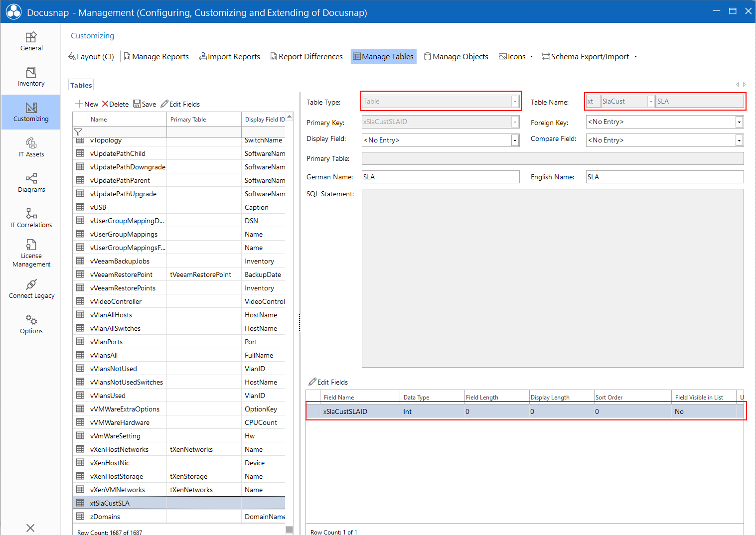This screenshot has height=535, width=756.
Task: Expand the Foreign Key dropdown
Action: coord(739,122)
